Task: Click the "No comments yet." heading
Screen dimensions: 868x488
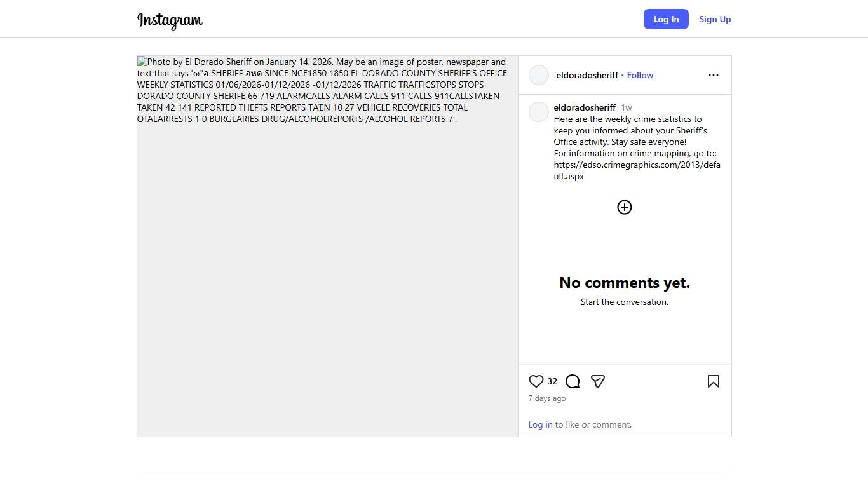Action: point(625,283)
